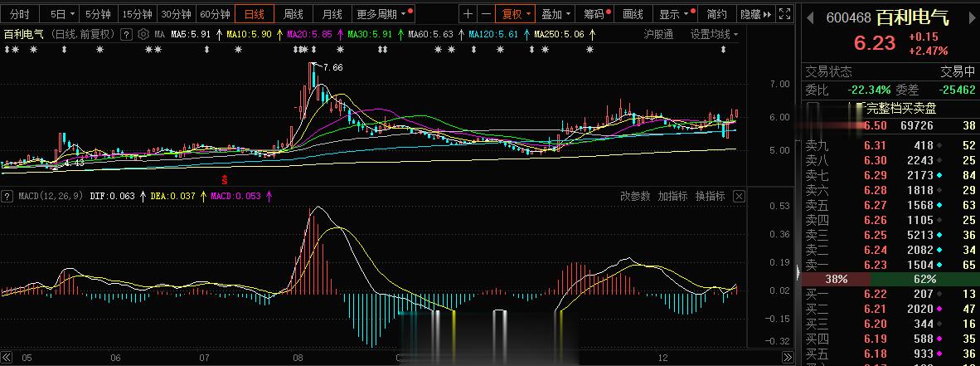Image resolution: width=980 pixels, height=366 pixels.
Task: Close the MACD indicator panel
Action: coord(739,197)
